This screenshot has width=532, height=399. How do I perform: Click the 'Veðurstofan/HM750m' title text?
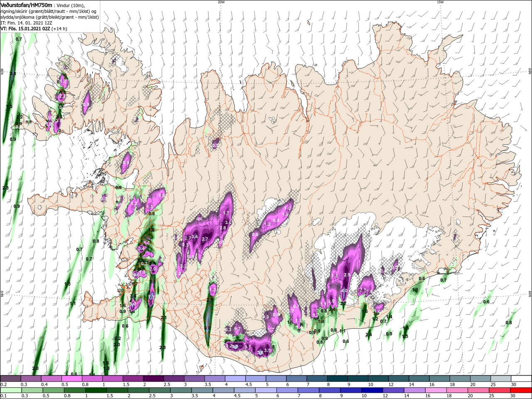click(x=26, y=5)
